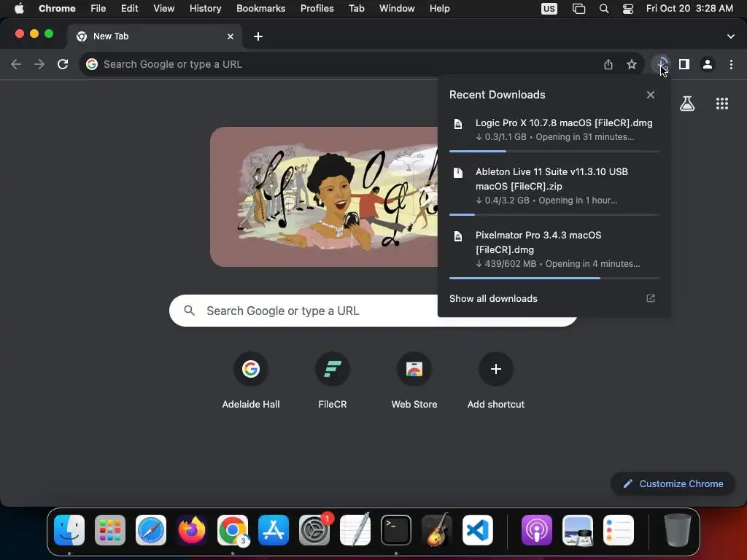Open System Settings from the Dock
This screenshot has width=747, height=560.
coord(314,530)
